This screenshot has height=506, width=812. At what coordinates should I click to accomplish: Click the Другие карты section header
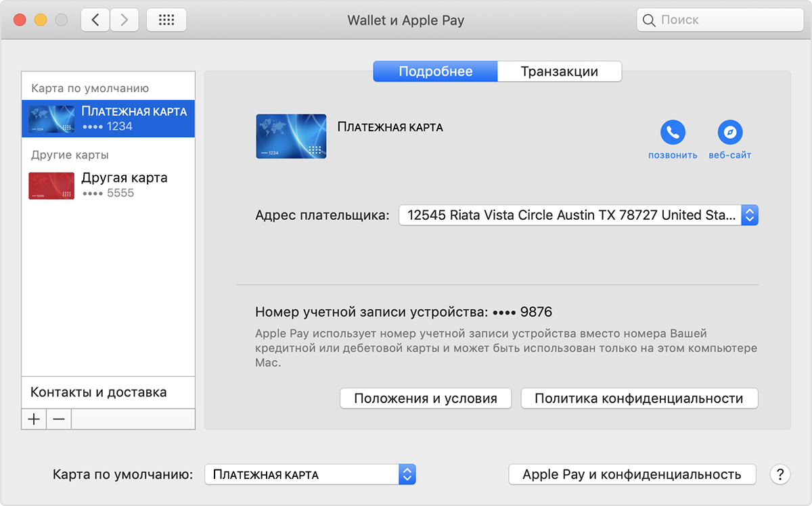[70, 155]
